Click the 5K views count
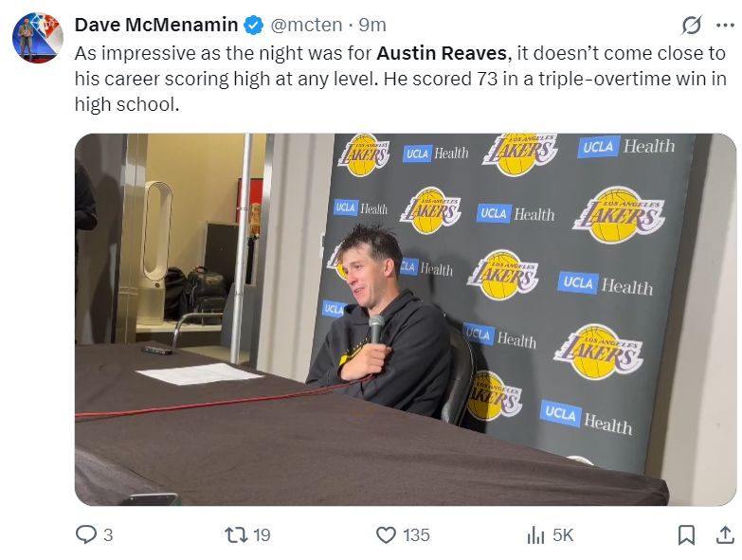The height and width of the screenshot is (560, 742). click(563, 535)
